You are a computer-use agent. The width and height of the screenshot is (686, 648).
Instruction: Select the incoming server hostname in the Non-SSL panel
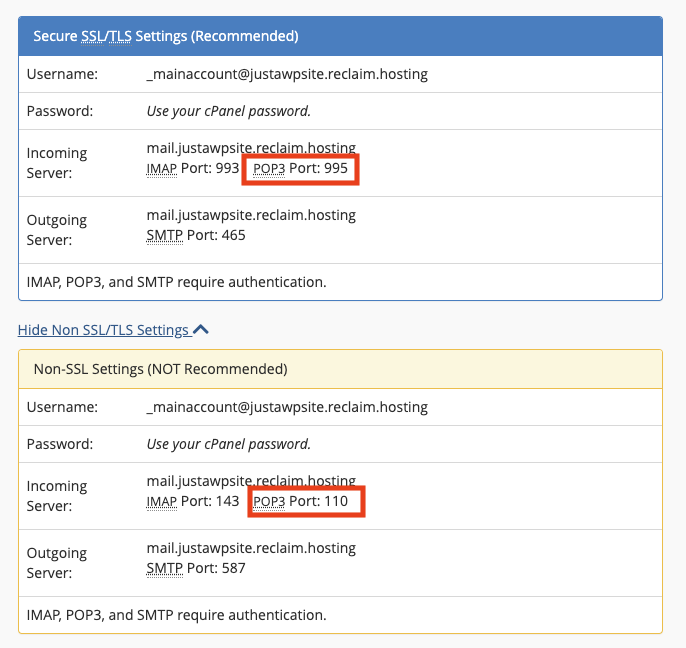(x=251, y=481)
